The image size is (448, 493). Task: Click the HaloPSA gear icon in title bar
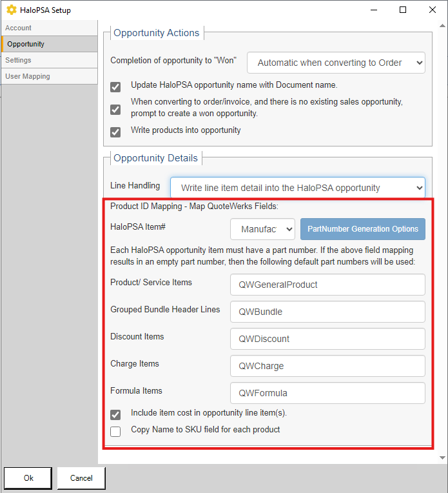point(12,10)
